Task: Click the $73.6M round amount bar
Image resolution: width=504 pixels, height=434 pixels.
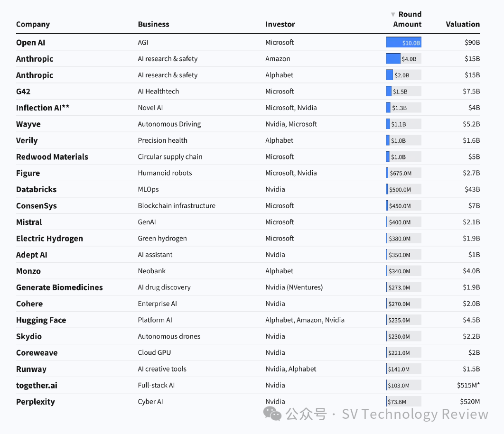Action: (404, 402)
